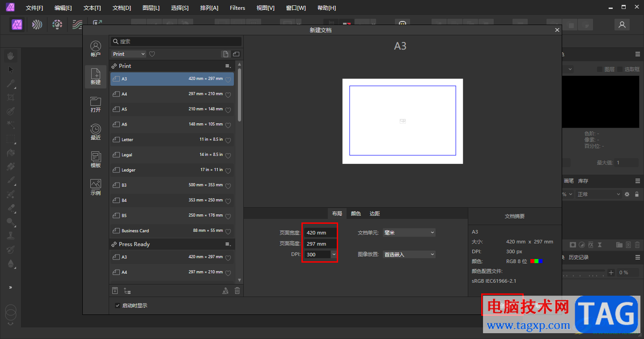Favorite the B4 preset with its heart
The width and height of the screenshot is (644, 339).
pyautogui.click(x=228, y=201)
